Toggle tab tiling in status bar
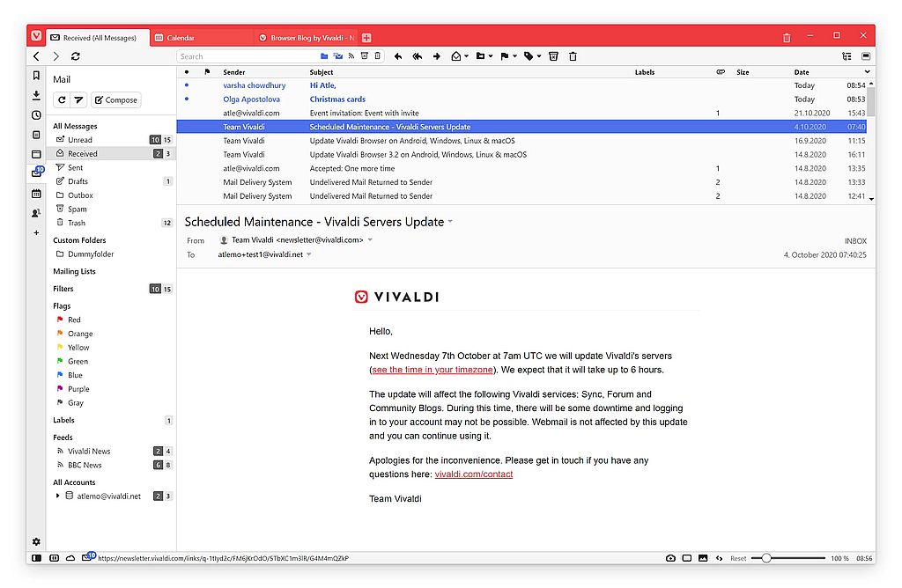902x588 pixels. (x=687, y=558)
